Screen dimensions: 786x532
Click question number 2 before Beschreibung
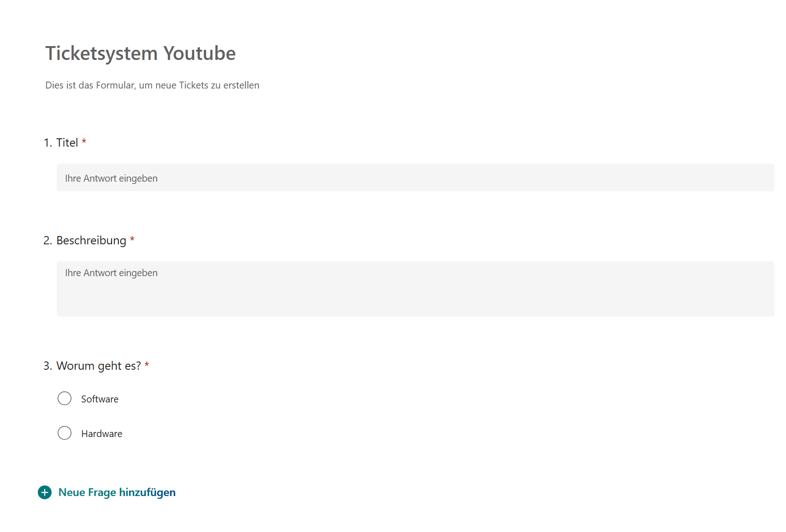47,241
